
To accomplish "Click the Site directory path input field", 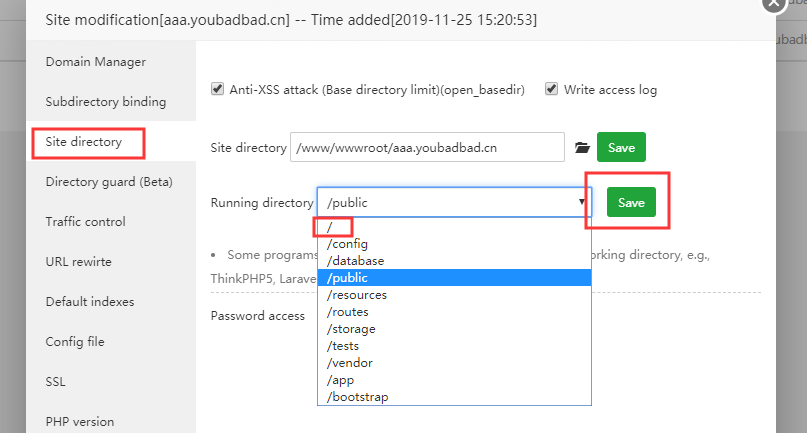I will pyautogui.click(x=427, y=148).
